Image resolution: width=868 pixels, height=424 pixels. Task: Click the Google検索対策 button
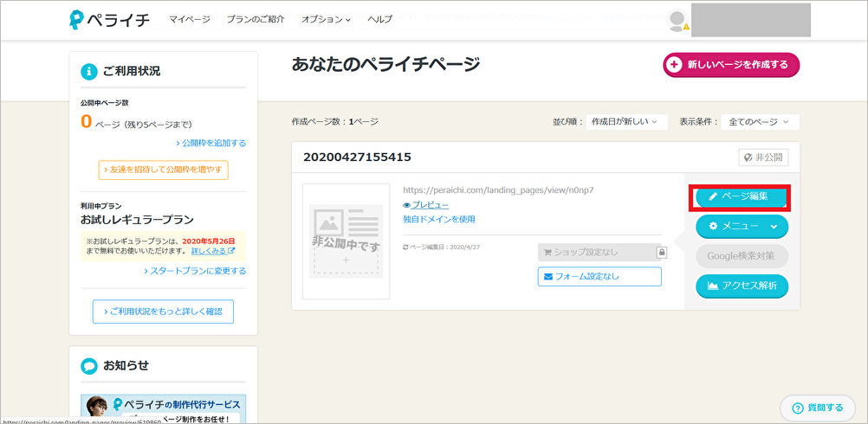[742, 256]
